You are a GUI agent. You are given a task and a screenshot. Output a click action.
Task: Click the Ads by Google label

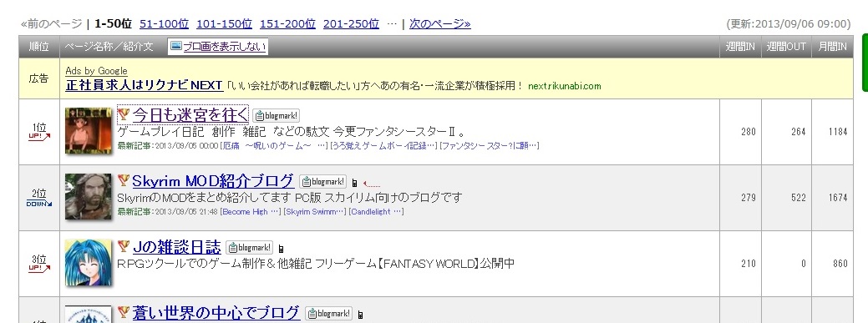96,71
